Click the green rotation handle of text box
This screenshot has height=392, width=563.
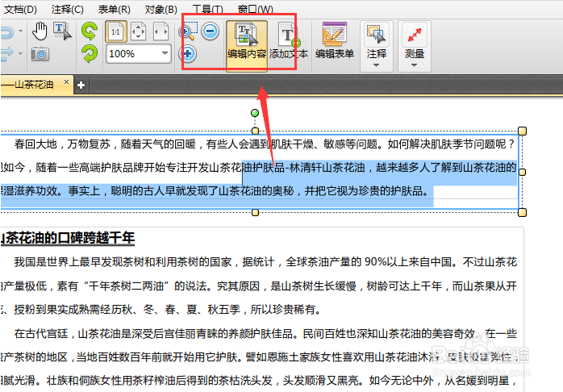[x=255, y=113]
